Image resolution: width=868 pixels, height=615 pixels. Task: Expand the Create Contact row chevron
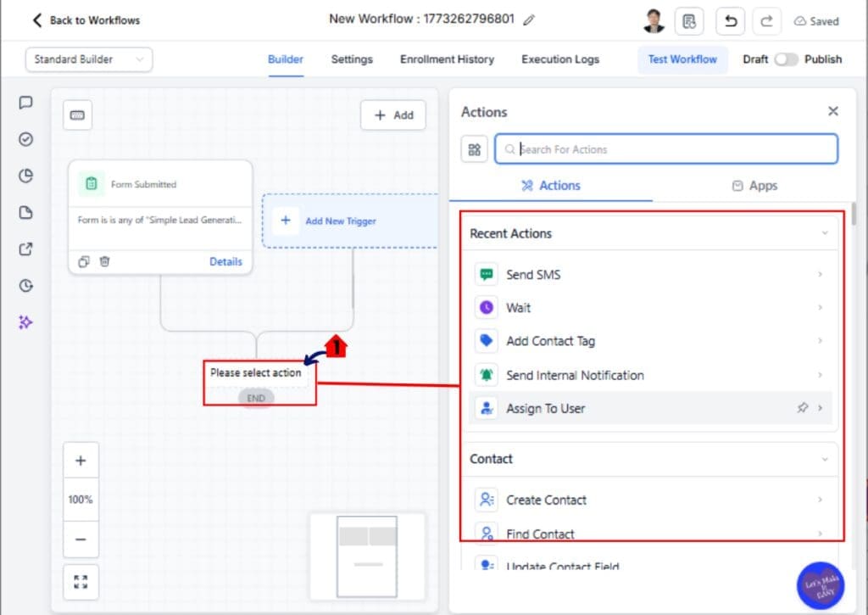[821, 500]
